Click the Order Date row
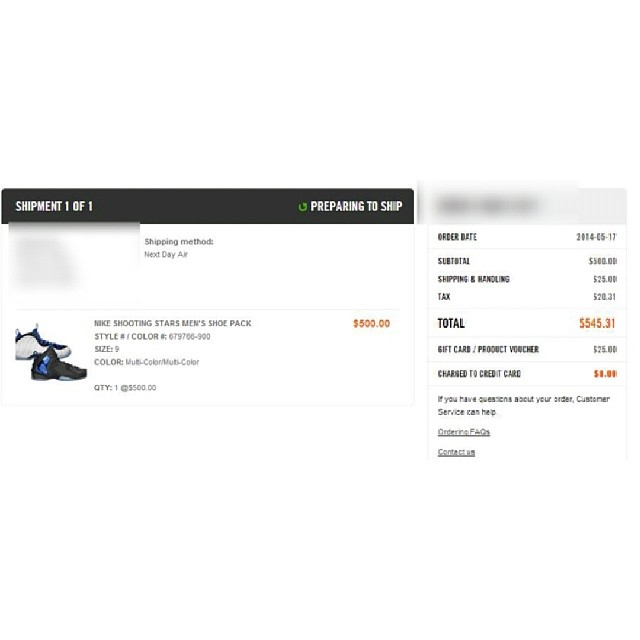The width and height of the screenshot is (640, 640). 527,237
